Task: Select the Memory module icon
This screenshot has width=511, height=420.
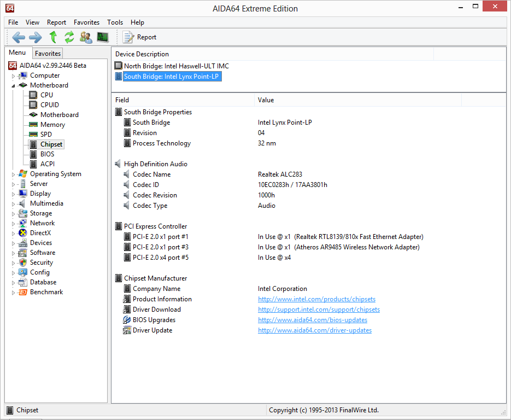Action: pyautogui.click(x=33, y=125)
